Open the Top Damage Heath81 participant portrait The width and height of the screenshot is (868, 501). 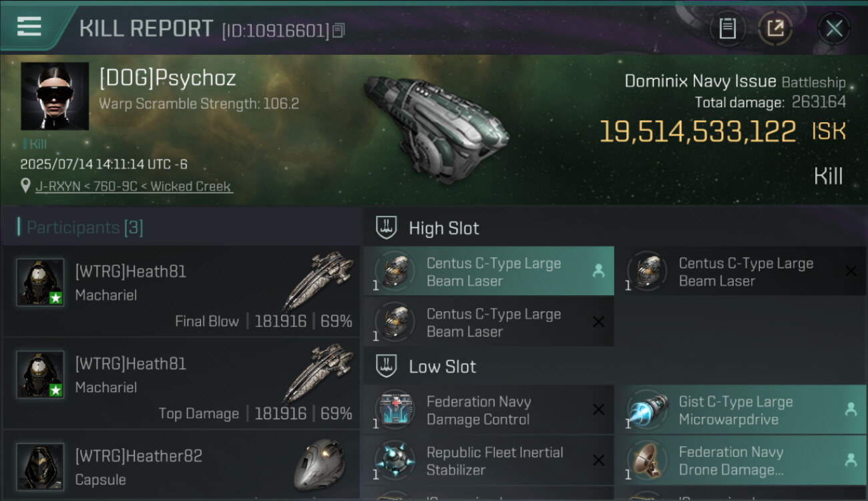click(40, 374)
